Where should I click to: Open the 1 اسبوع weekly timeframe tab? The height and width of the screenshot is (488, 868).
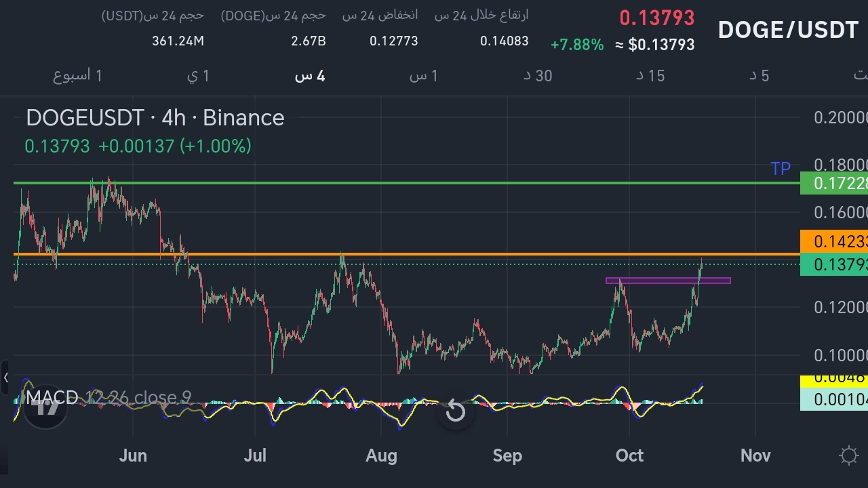click(x=77, y=75)
